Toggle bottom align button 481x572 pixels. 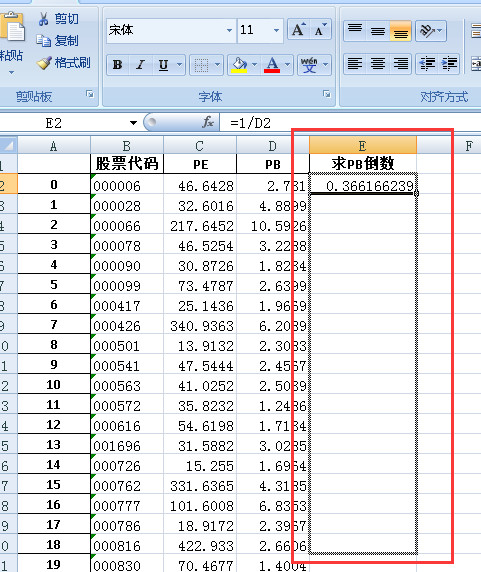pos(400,31)
